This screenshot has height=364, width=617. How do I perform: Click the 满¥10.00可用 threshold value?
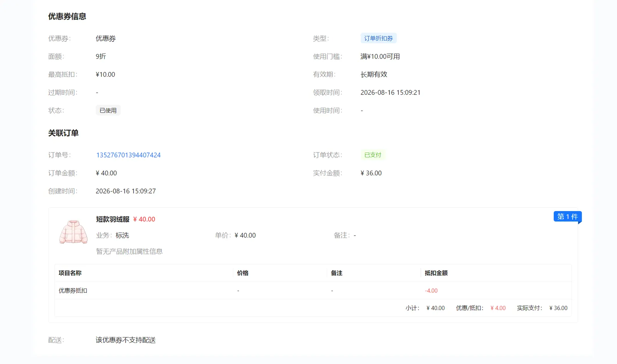(x=380, y=56)
